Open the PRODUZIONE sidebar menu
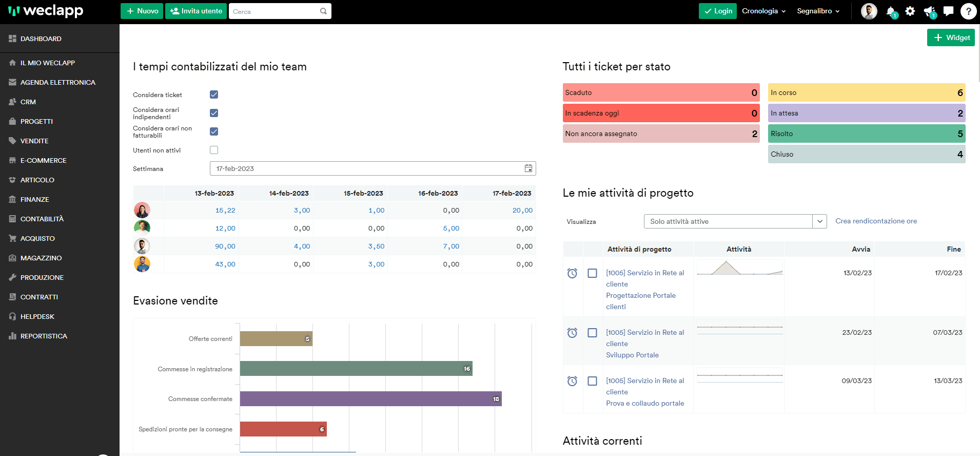 click(x=60, y=277)
